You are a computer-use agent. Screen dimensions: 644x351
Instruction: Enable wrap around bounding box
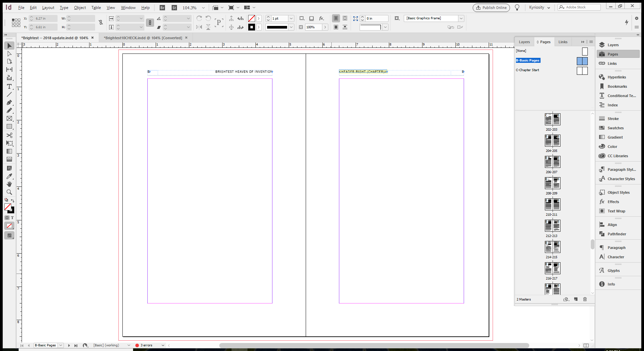[x=345, y=18]
